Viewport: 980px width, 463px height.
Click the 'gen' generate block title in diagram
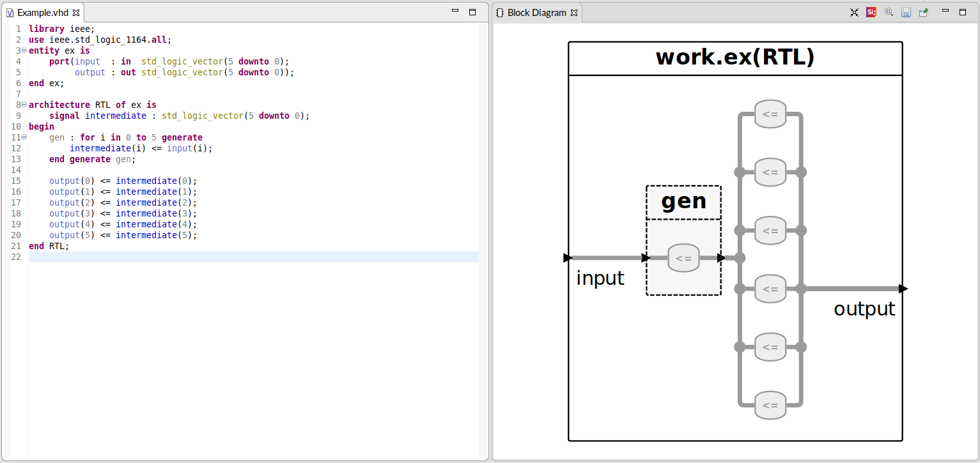coord(683,201)
